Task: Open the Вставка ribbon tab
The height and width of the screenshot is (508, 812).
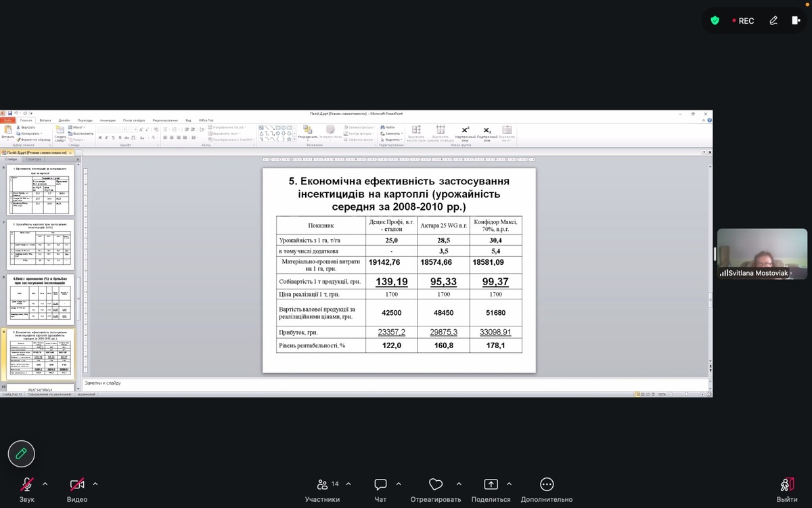Action: point(45,121)
